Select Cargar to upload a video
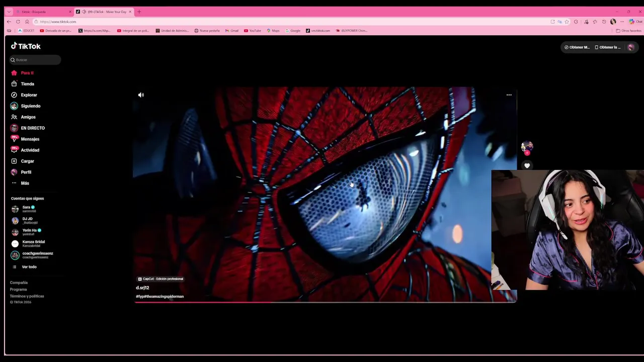This screenshot has width=644, height=362. pos(23,161)
